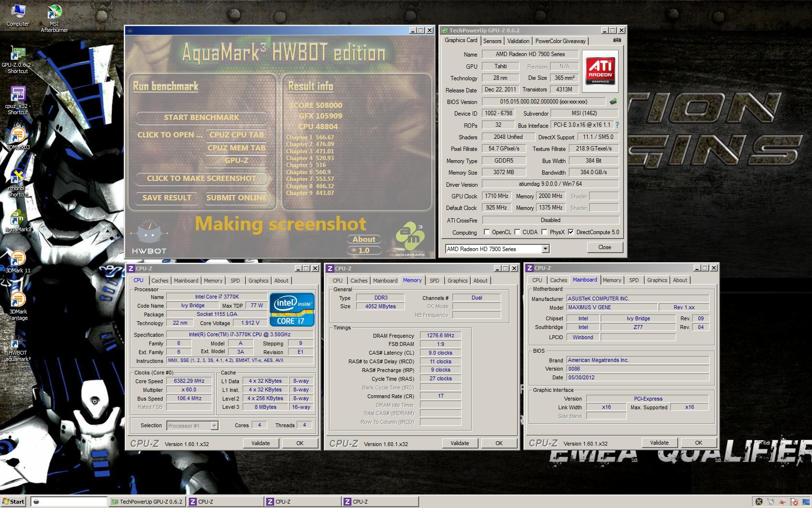The width and height of the screenshot is (812, 508).
Task: Open the Computer desktop icon
Action: (x=17, y=15)
